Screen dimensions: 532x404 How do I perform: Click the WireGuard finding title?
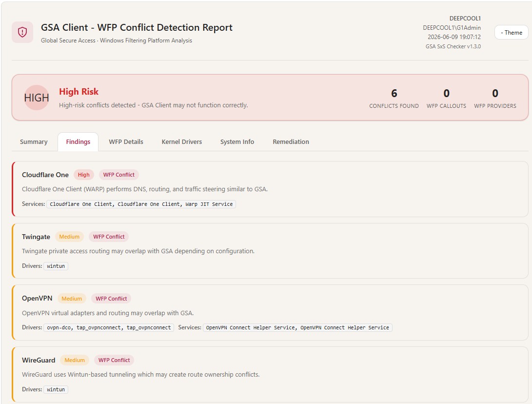coord(39,360)
